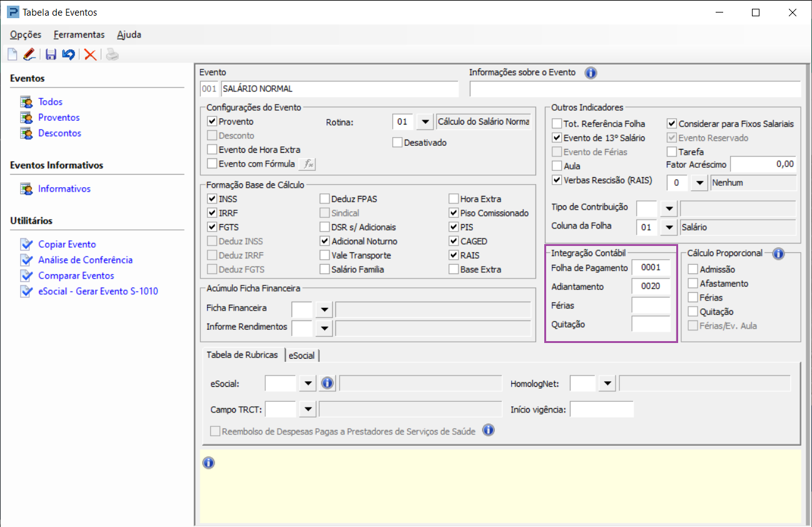
Task: Click the SALÁRIO NORMAL event name field
Action: click(x=340, y=89)
